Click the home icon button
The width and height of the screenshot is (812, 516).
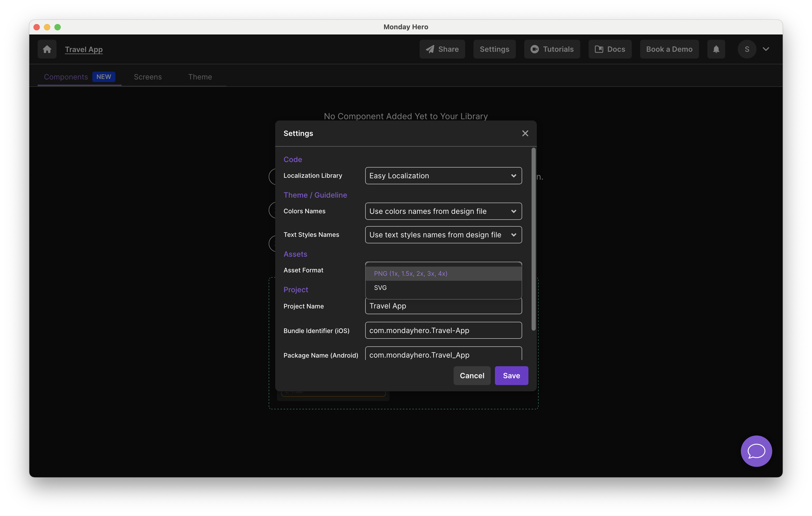[x=47, y=49]
